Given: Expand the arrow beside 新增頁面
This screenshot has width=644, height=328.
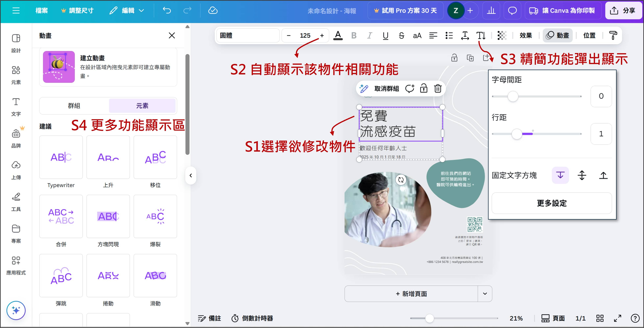Looking at the screenshot, I should coord(485,294).
